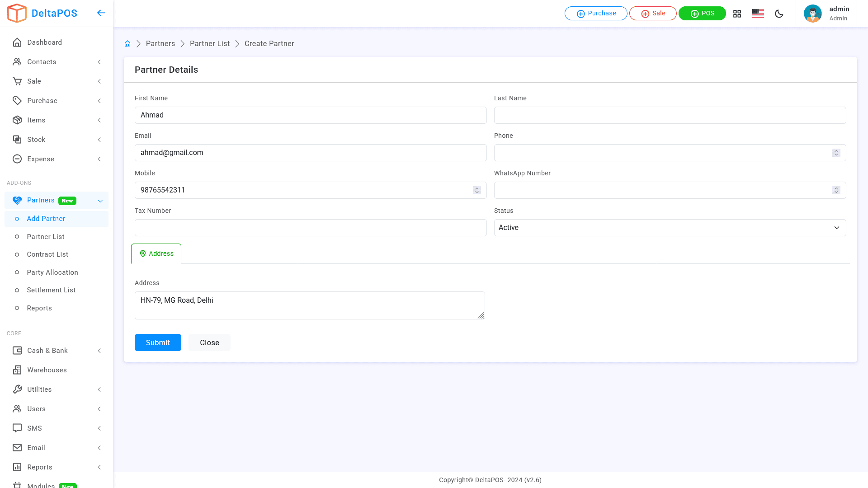Collapse the Partners add-ons menu
This screenshot has height=488, width=868.
pyautogui.click(x=100, y=200)
